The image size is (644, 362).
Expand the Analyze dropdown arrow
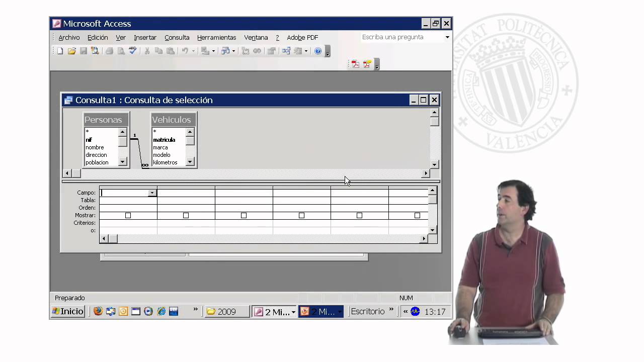(x=233, y=51)
